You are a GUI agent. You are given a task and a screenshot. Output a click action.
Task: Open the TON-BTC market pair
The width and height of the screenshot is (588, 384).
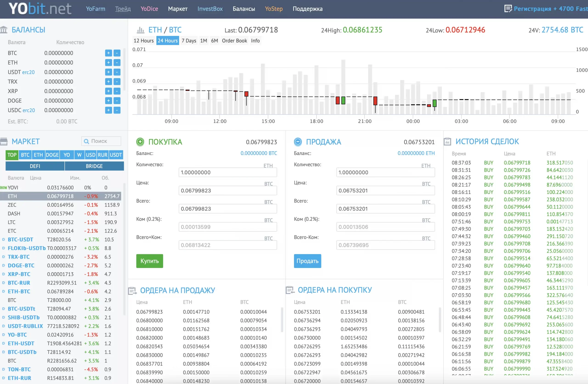pyautogui.click(x=19, y=369)
